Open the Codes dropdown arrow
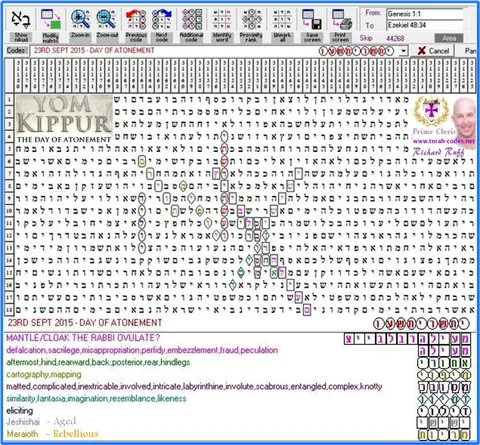Image resolution: width=480 pixels, height=445 pixels. click(404, 51)
